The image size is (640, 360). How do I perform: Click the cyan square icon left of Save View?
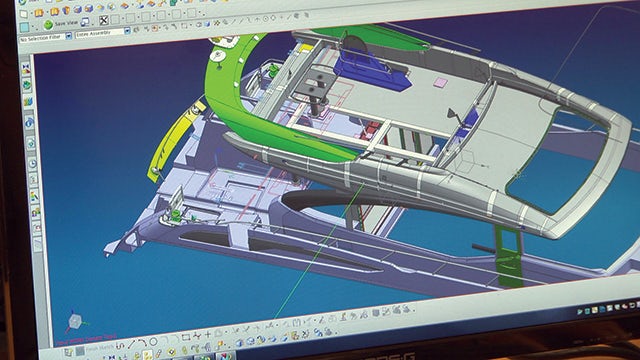(25, 27)
